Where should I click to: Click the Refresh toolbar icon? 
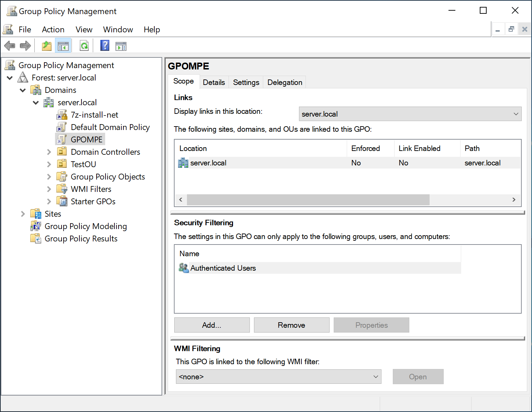point(84,46)
